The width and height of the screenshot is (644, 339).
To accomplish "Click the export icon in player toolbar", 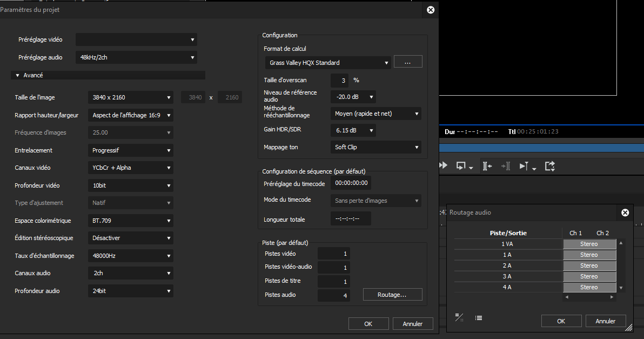I will click(x=550, y=166).
